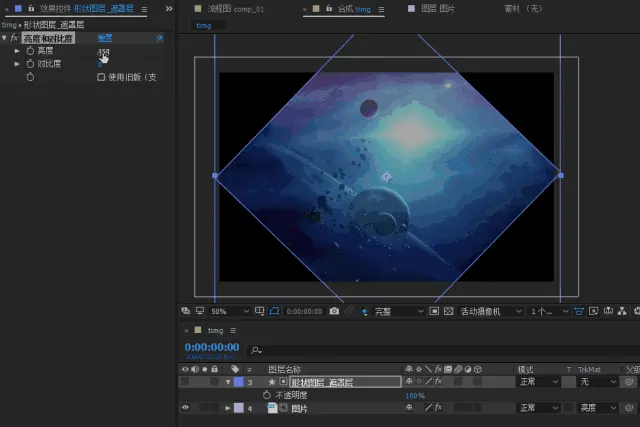Open TrkMat dropdown showing 亮度
Image resolution: width=640 pixels, height=427 pixels.
(x=598, y=408)
